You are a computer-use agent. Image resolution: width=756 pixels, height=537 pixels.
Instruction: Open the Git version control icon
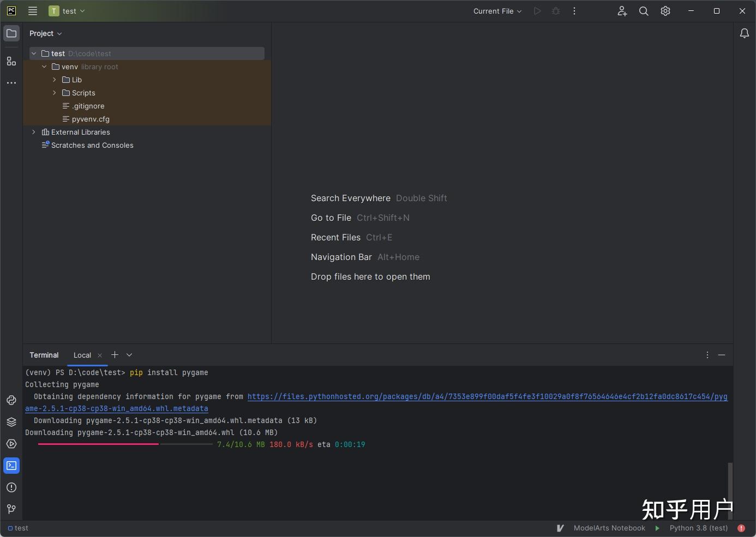(11, 509)
